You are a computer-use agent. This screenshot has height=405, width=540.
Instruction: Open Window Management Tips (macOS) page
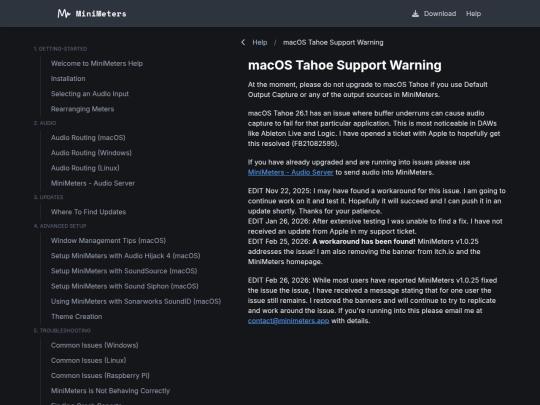click(108, 240)
